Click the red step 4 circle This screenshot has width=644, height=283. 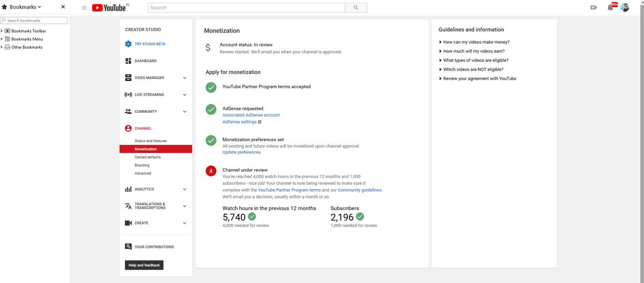click(211, 171)
